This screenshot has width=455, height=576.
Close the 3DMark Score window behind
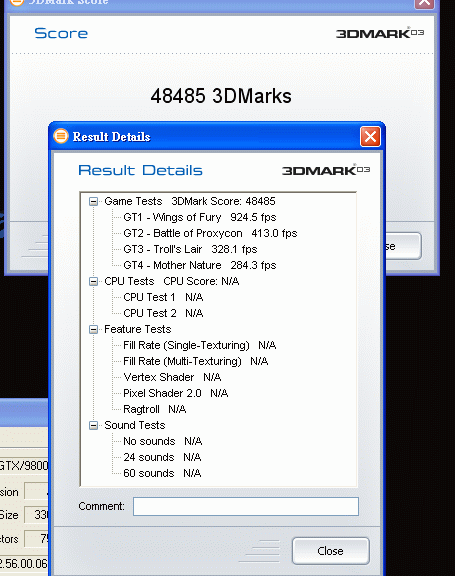click(x=425, y=3)
